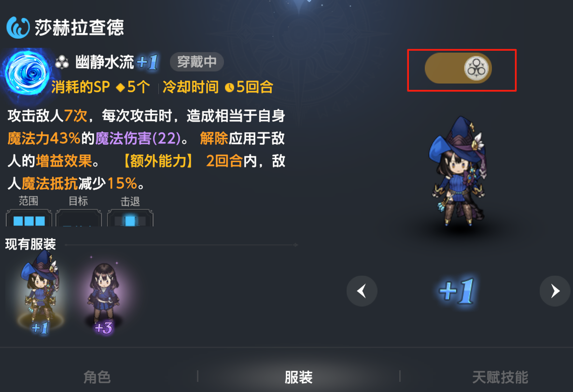Click the small clover icon before 幽静水流
573x392 pixels.
pyautogui.click(x=62, y=62)
